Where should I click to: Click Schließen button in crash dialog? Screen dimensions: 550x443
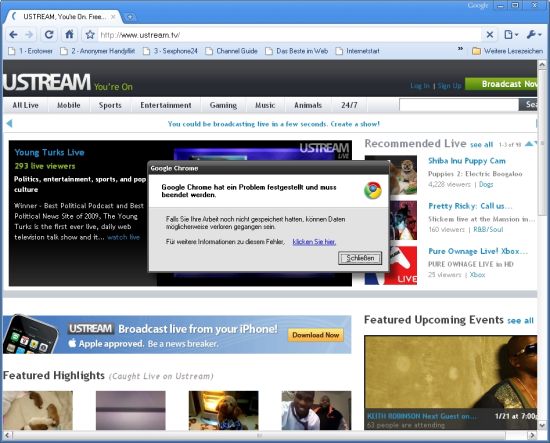pyautogui.click(x=360, y=258)
